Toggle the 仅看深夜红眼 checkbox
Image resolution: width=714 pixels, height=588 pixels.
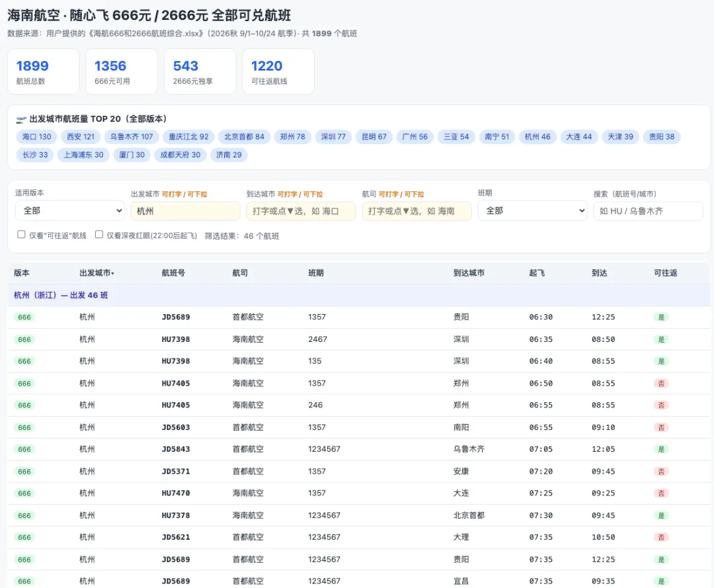pyautogui.click(x=99, y=235)
